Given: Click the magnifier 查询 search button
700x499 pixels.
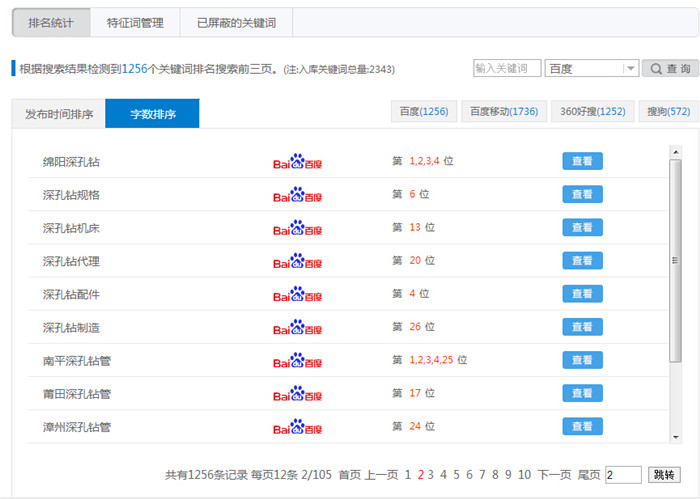Looking at the screenshot, I should [669, 69].
